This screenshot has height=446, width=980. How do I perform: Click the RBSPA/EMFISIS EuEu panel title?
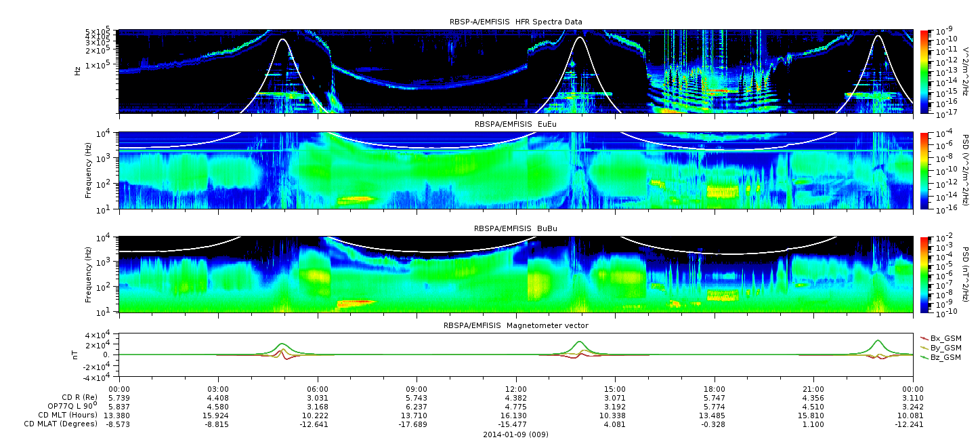515,124
